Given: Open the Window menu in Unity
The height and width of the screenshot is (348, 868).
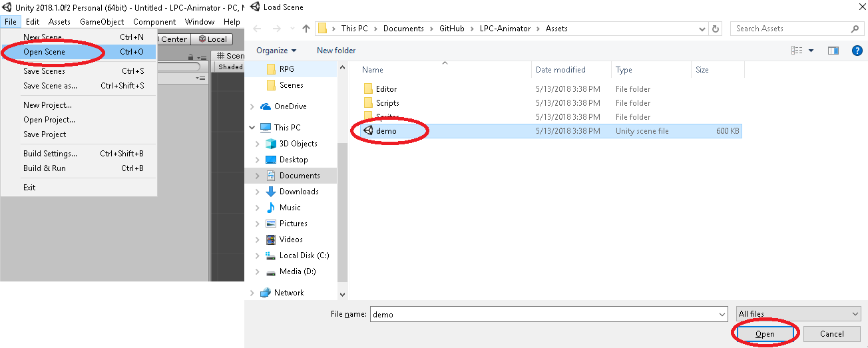Looking at the screenshot, I should pos(200,22).
